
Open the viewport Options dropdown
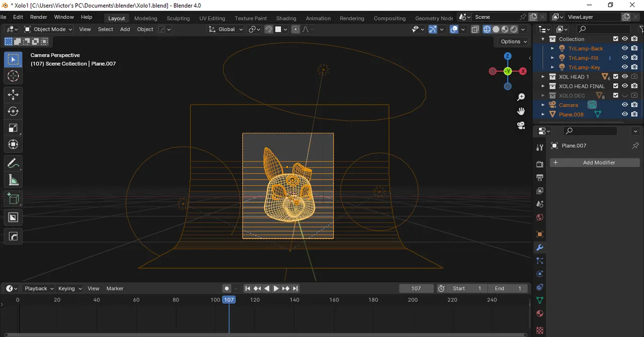514,41
